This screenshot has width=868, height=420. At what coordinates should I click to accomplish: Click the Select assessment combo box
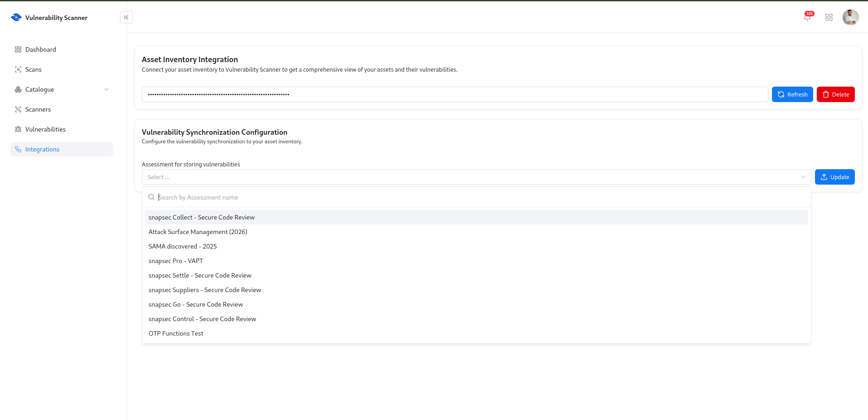[476, 177]
